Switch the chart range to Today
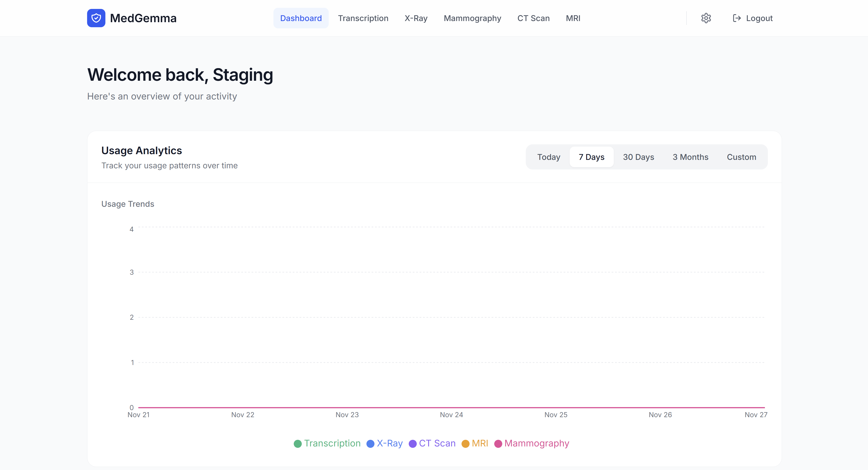868x470 pixels. (549, 157)
